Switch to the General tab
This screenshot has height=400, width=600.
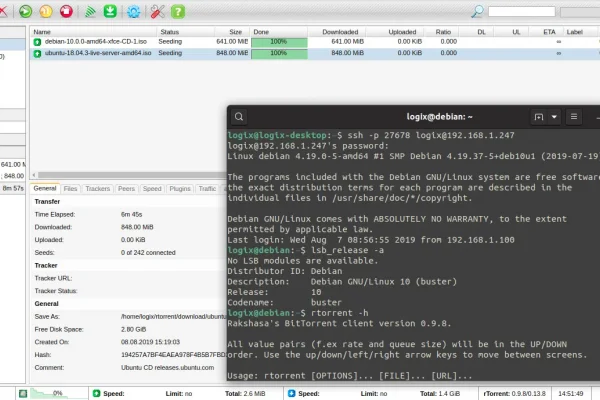pos(45,188)
